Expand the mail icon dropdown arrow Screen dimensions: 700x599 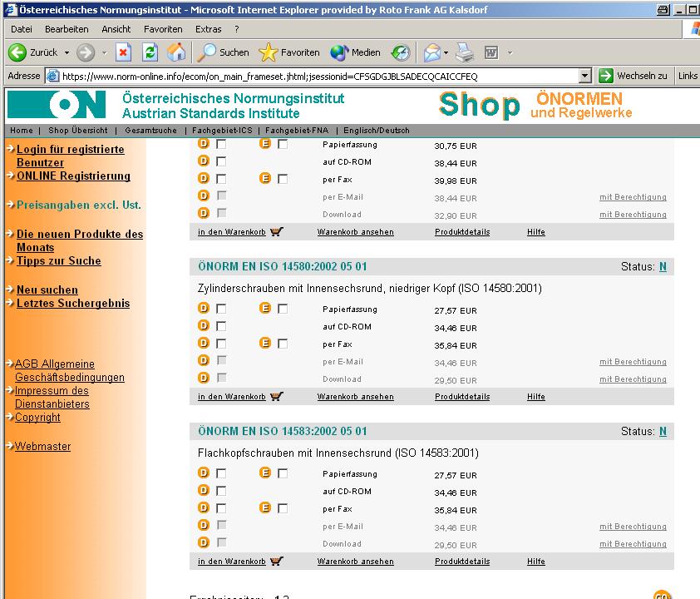[x=446, y=52]
